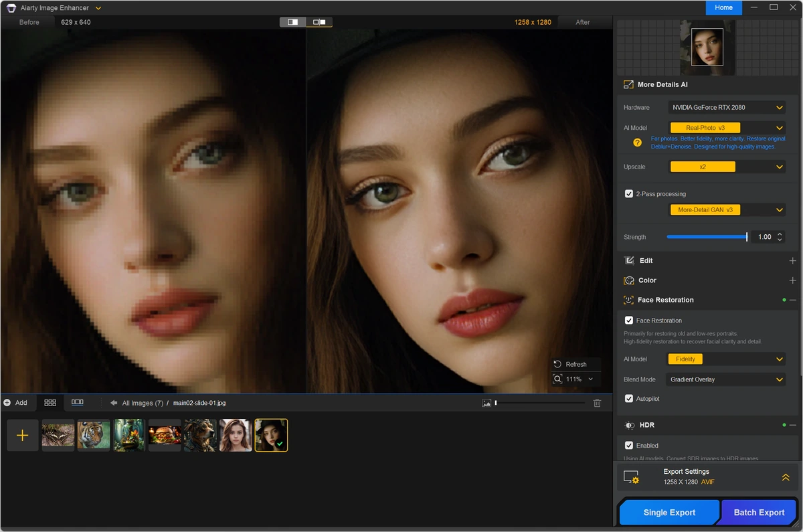Screen dimensions: 803x532
Task: Click the More Details AI section icon
Action: click(x=628, y=85)
